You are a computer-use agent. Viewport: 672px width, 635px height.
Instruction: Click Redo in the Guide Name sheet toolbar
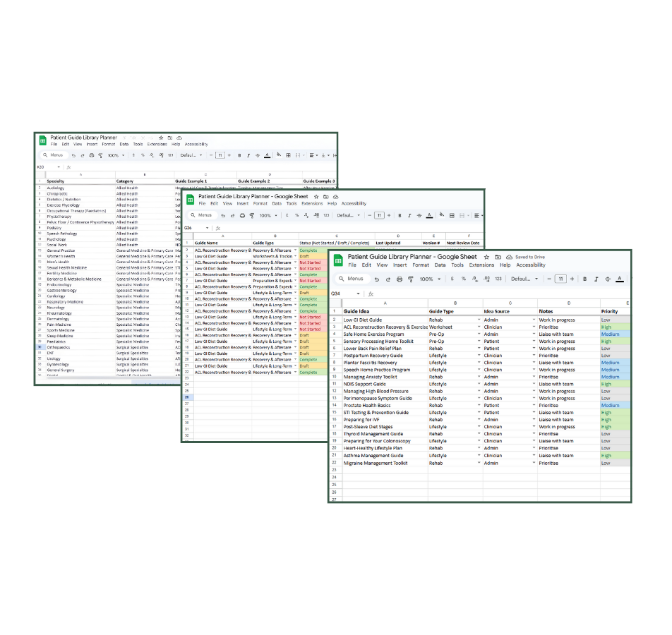pyautogui.click(x=232, y=215)
